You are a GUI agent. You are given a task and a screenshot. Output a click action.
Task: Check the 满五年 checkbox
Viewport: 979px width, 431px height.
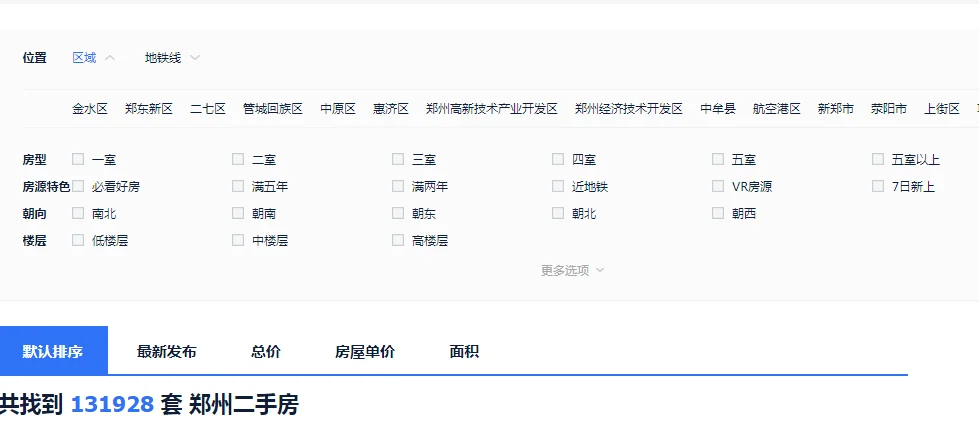pyautogui.click(x=238, y=186)
